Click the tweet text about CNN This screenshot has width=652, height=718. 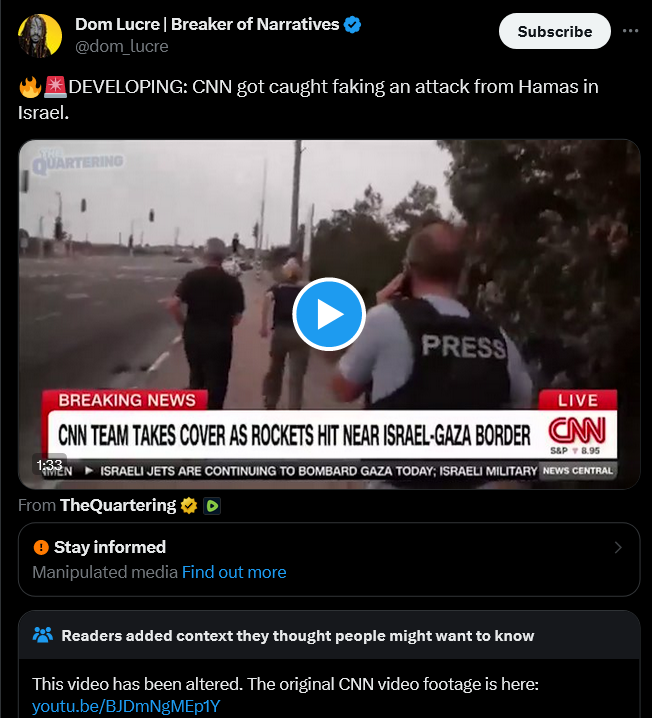(x=308, y=99)
